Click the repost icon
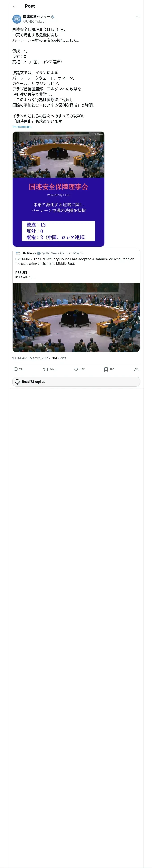The image size is (152, 868). tap(45, 369)
